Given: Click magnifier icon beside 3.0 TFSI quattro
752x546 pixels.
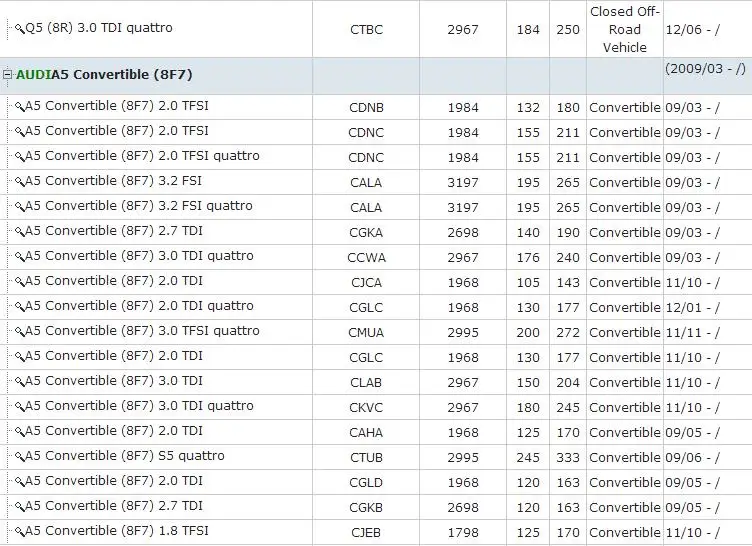Looking at the screenshot, I should 20,332.
